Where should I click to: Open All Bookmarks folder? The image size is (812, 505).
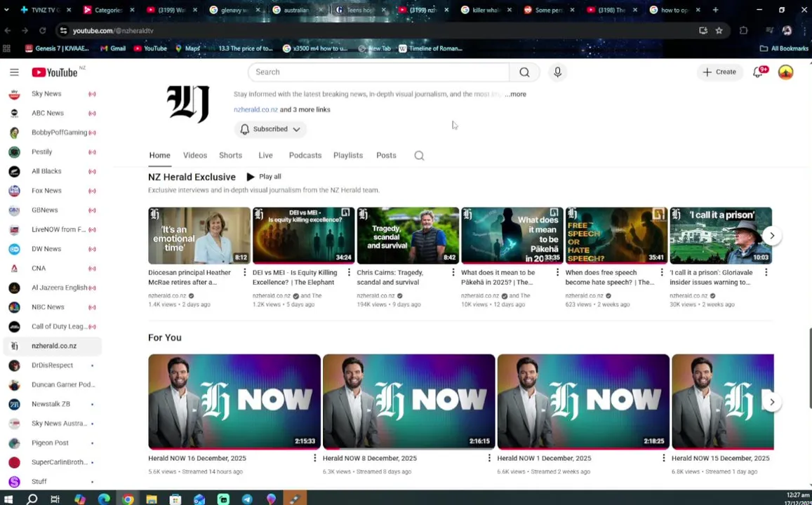pyautogui.click(x=784, y=48)
